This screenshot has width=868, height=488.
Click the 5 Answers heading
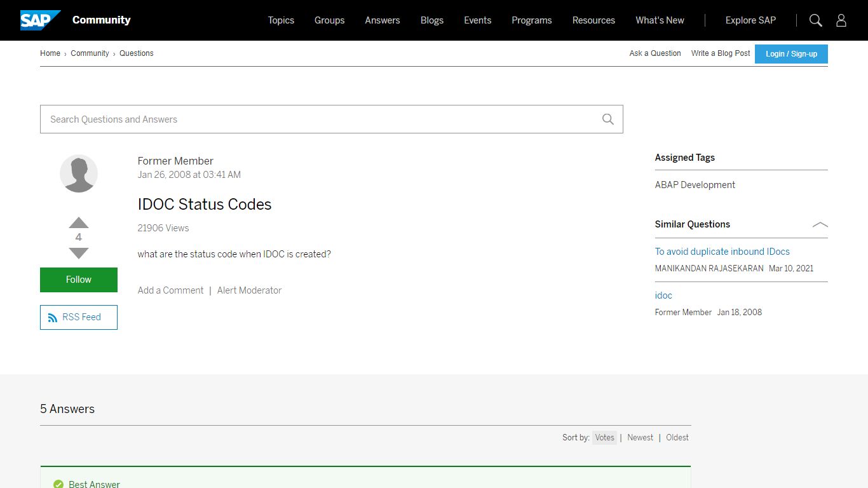(x=67, y=409)
